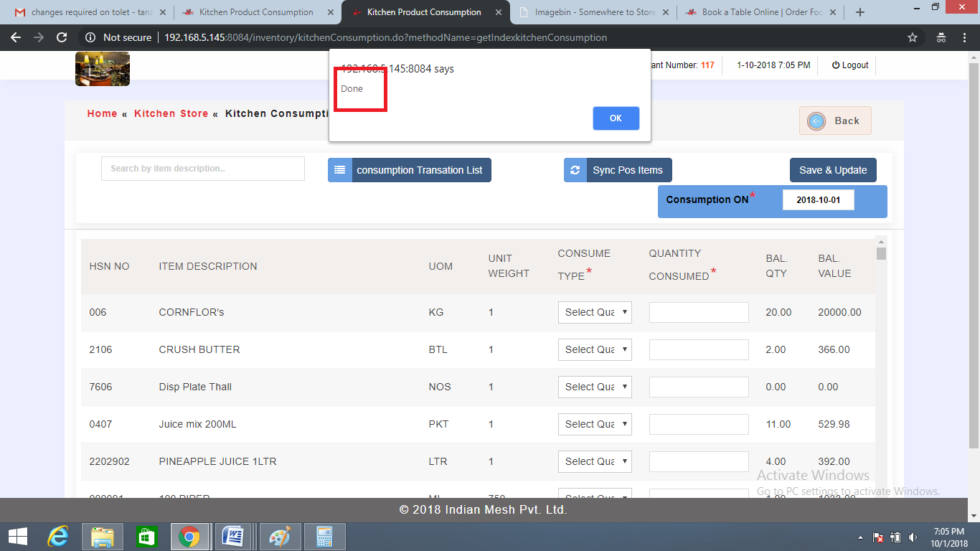
Task: Open Kitchen Store breadcrumb link
Action: (171, 113)
